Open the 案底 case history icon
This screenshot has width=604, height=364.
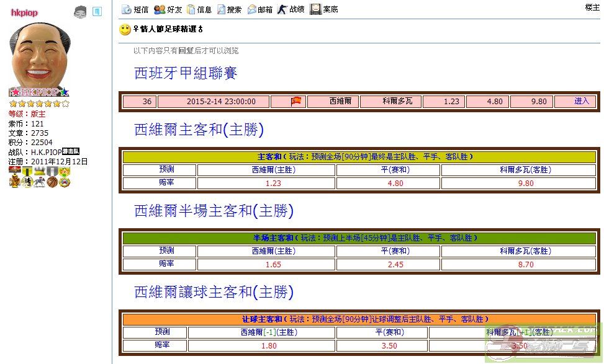click(315, 9)
